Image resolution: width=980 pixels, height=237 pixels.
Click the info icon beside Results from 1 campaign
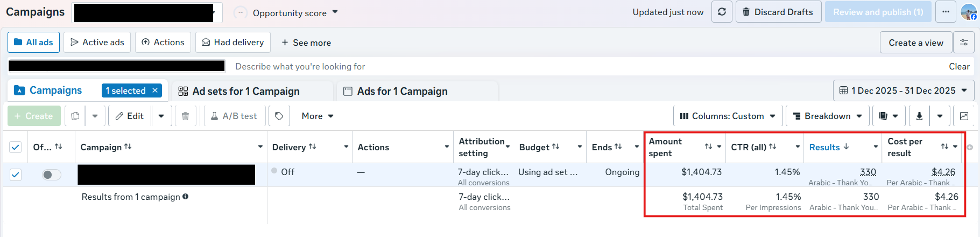click(185, 197)
